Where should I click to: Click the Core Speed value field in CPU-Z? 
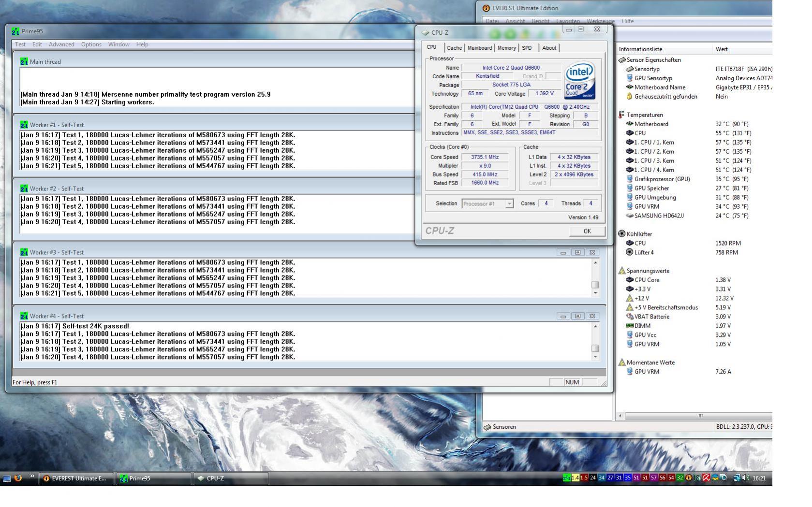tap(485, 157)
